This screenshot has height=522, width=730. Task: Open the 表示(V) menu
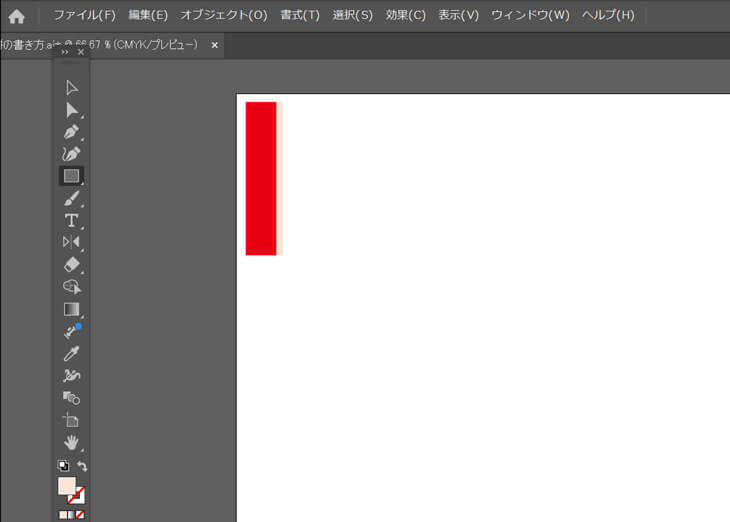tap(459, 15)
